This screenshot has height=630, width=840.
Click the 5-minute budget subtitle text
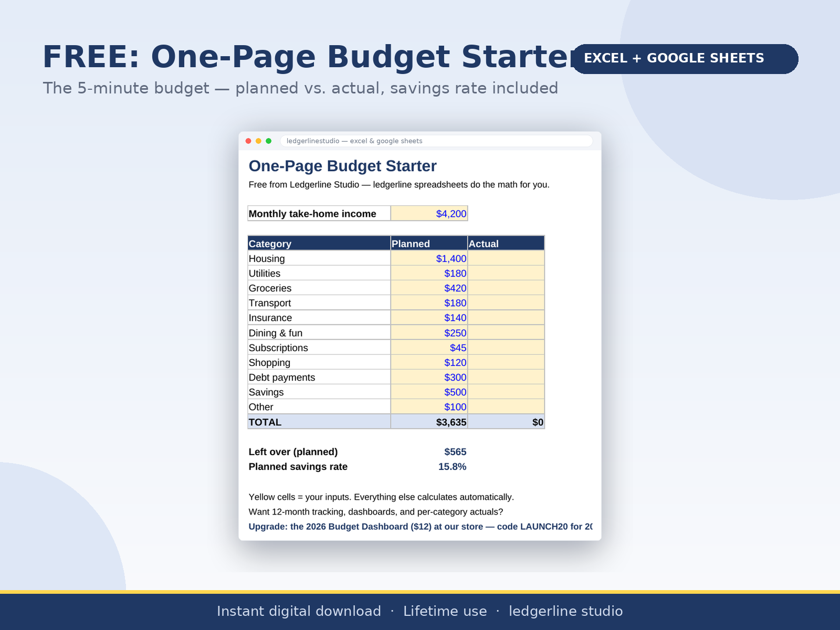point(300,88)
